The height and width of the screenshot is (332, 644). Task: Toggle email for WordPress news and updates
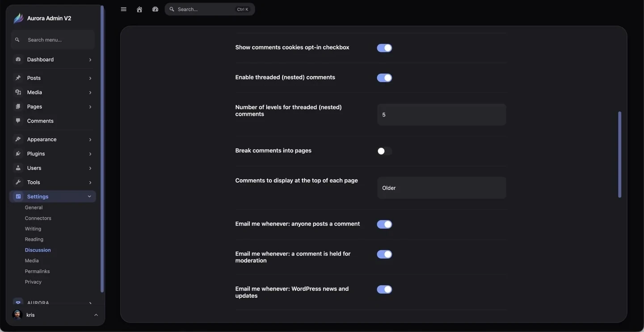(384, 290)
